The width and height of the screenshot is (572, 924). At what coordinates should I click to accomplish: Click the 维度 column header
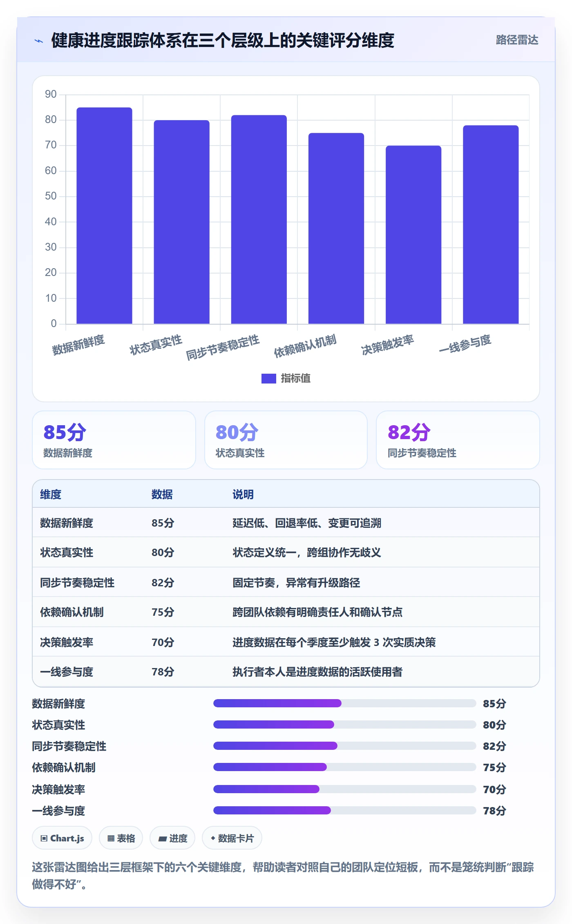coord(51,494)
